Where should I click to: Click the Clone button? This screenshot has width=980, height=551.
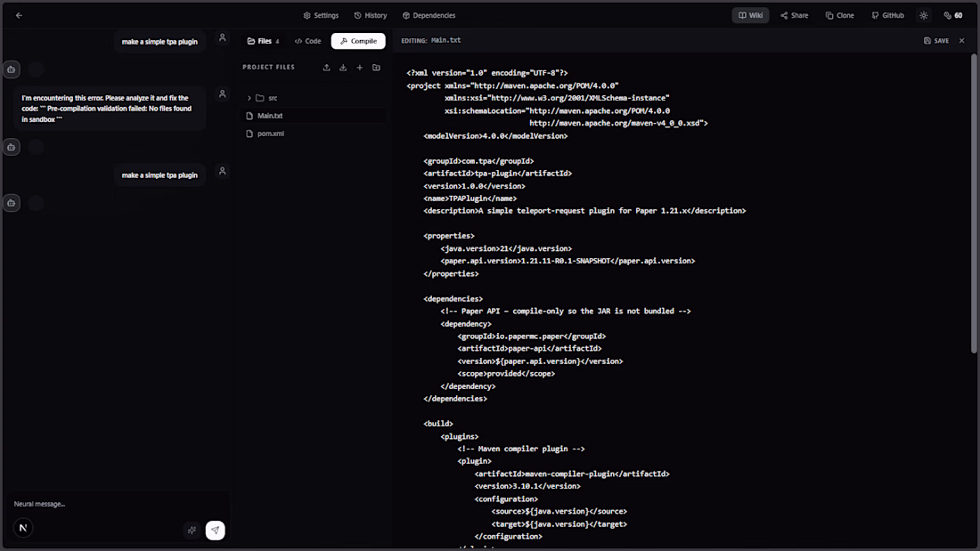[839, 15]
